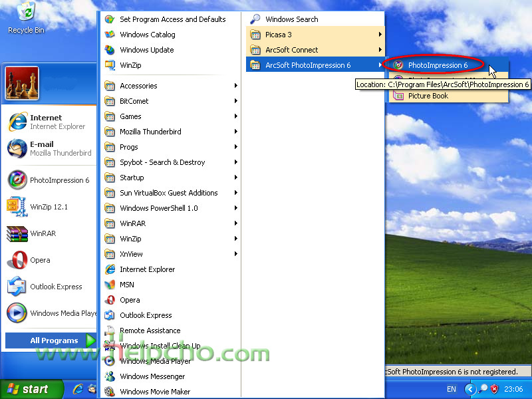Open Internet Explorer in All Programs list

[x=171, y=269]
